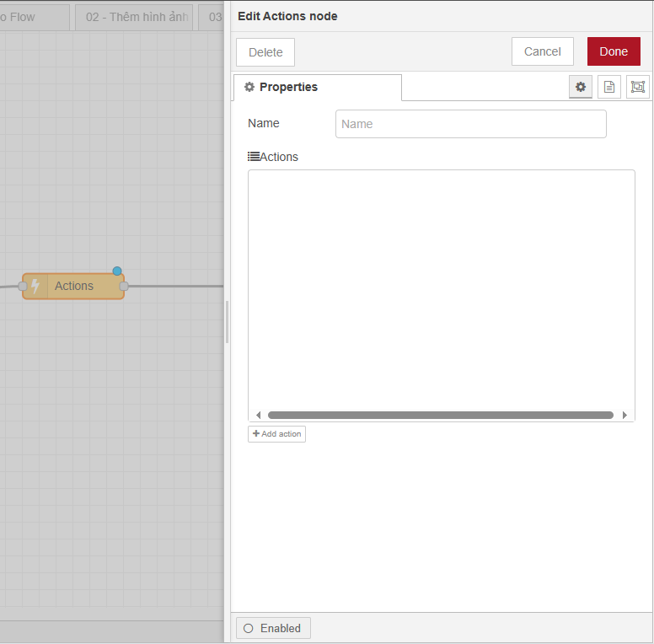This screenshot has width=654, height=644.
Task: Click the 'Edit Actions node' title
Action: click(287, 16)
